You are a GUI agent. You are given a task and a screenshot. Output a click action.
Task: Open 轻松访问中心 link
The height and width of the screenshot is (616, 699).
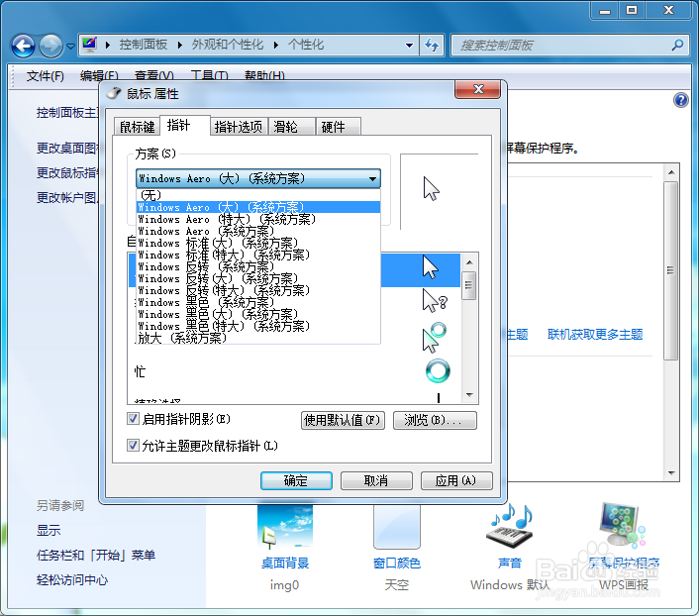click(x=72, y=580)
